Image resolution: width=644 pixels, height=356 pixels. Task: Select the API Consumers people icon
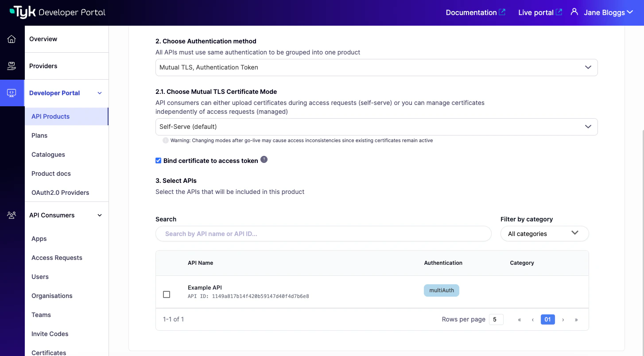[x=12, y=215]
